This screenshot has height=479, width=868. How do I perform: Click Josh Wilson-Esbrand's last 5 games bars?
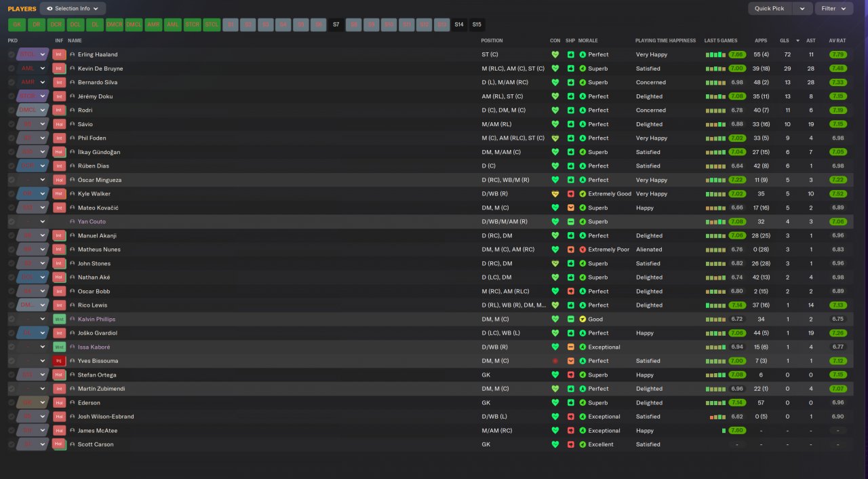pyautogui.click(x=717, y=417)
